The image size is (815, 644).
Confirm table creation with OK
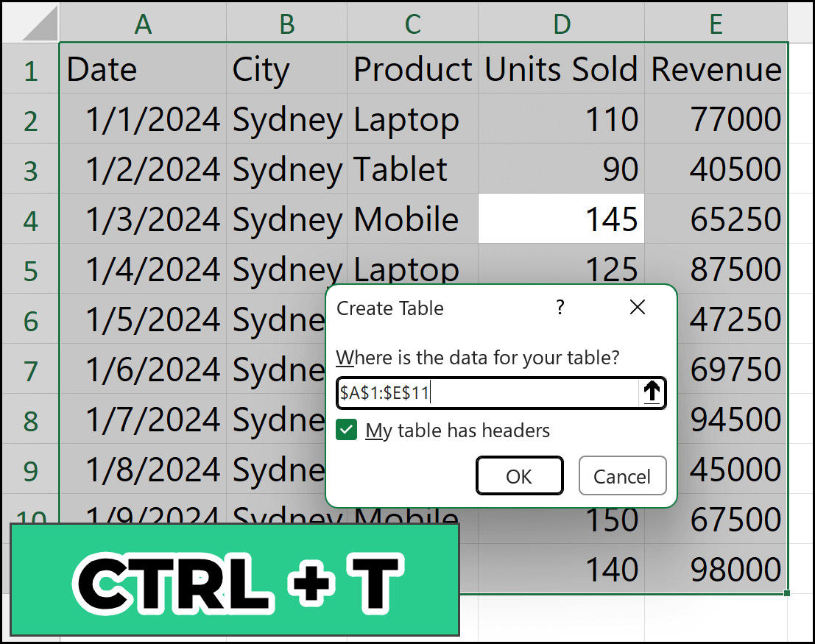(x=519, y=475)
